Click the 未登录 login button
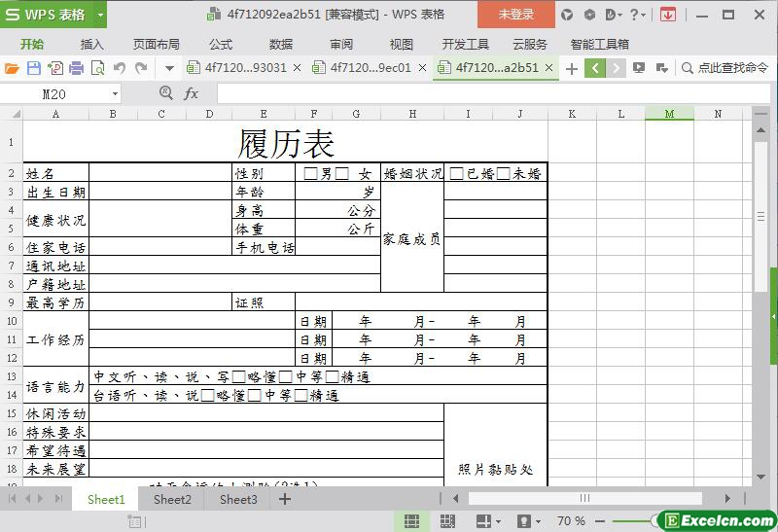The image size is (778, 532). [x=516, y=15]
